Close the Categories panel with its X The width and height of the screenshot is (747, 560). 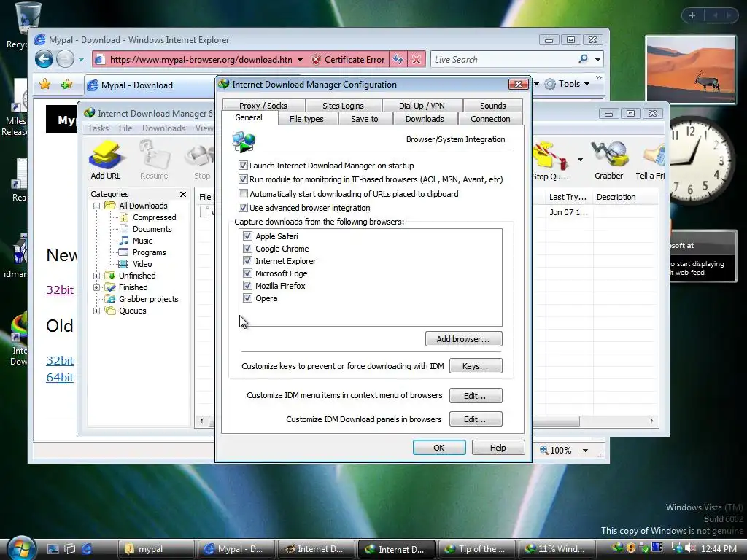coord(183,194)
